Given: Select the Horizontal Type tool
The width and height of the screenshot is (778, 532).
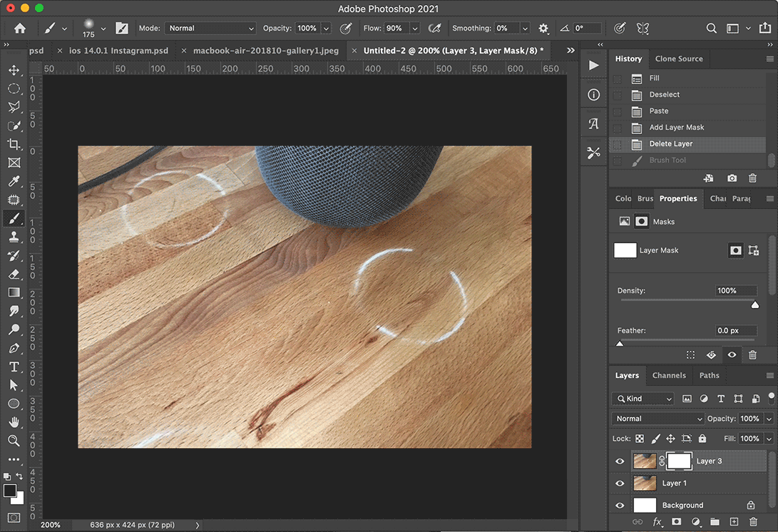Looking at the screenshot, I should tap(14, 367).
